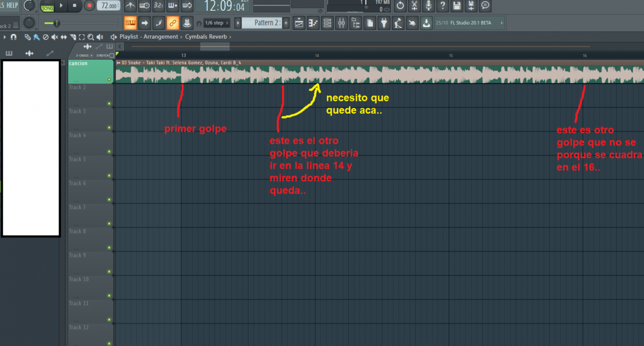Mute Track 3 using its green light

pos(109,128)
